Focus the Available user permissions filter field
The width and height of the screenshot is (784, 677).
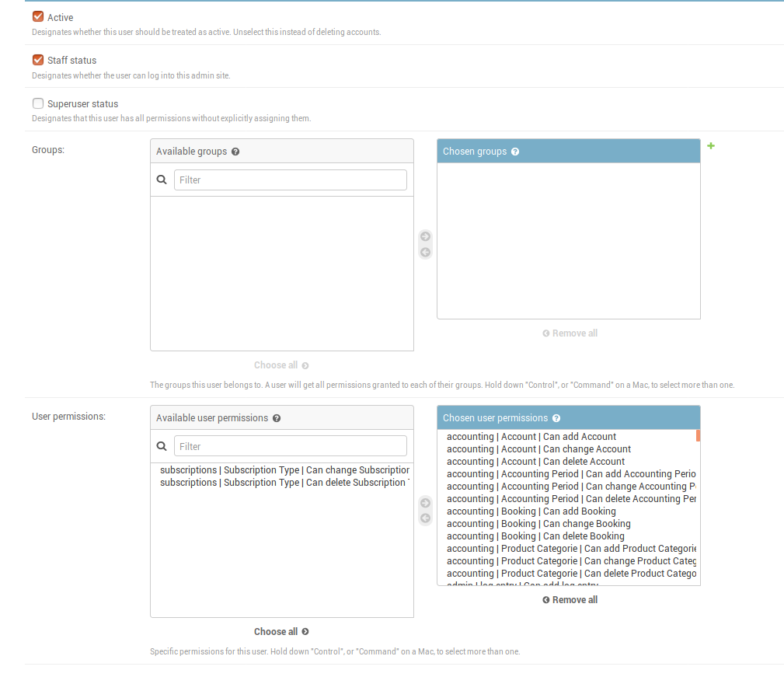click(291, 446)
